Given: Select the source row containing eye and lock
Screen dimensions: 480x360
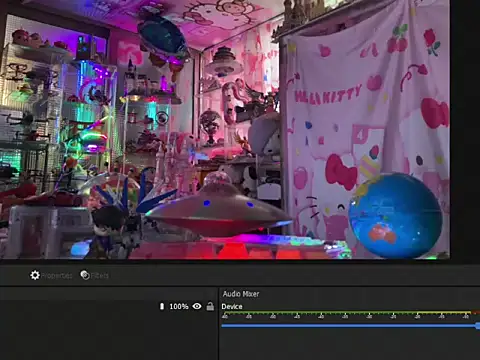Looking at the screenshot, I should (109, 306).
